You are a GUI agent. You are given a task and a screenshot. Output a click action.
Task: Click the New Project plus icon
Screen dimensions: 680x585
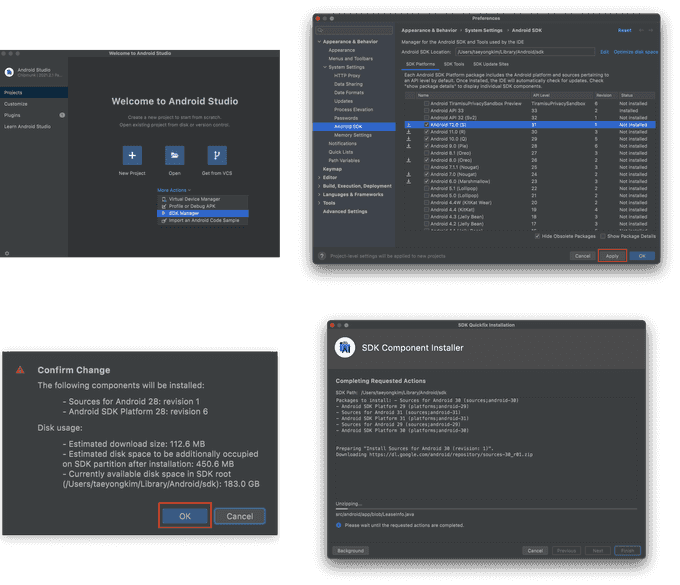(x=132, y=155)
